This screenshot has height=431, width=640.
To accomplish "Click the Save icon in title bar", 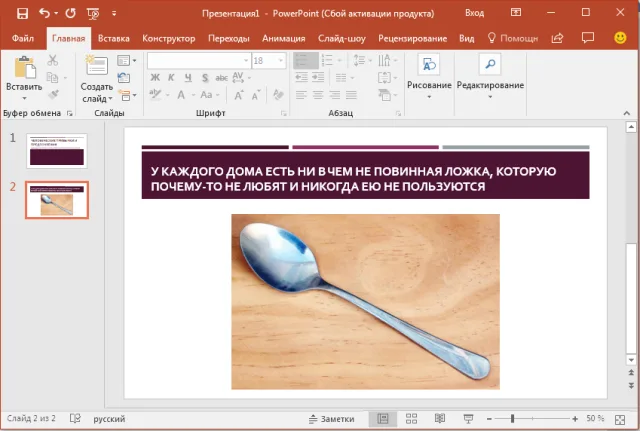I will click(x=22, y=13).
